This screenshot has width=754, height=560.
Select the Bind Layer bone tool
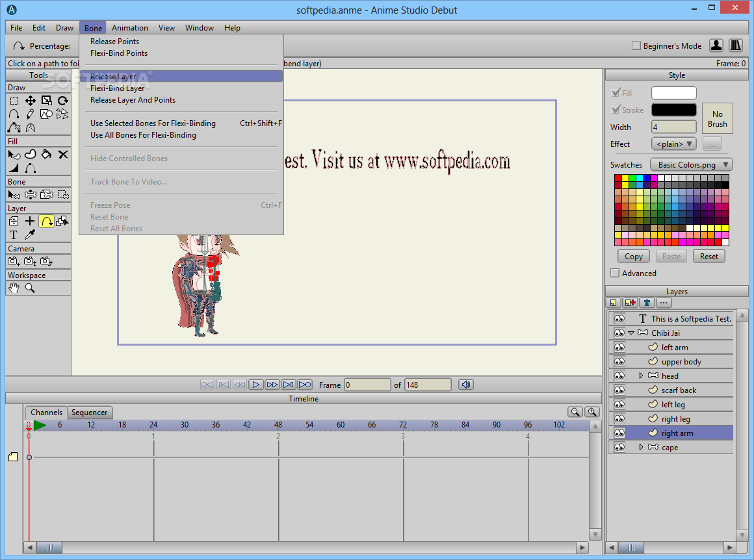[47, 195]
